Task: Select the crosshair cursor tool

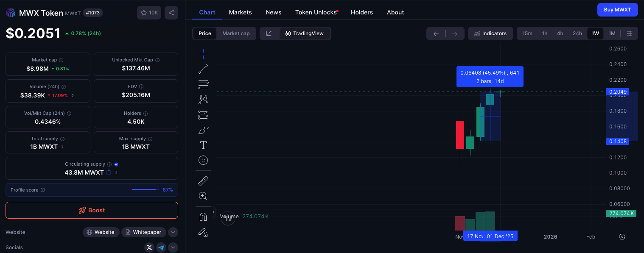Action: [x=203, y=54]
